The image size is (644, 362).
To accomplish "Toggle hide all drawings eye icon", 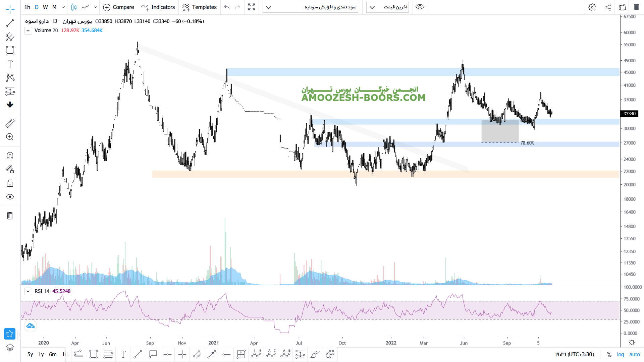I will click(10, 197).
